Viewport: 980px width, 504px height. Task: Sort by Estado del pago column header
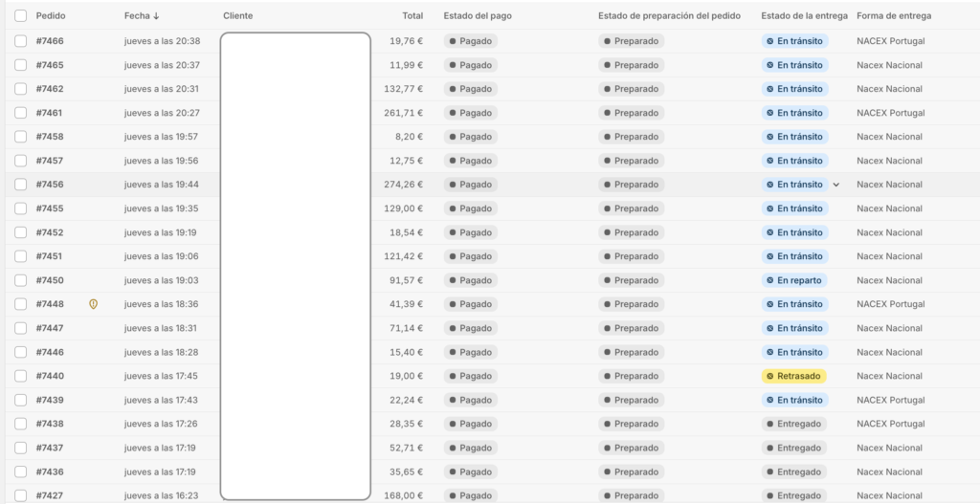(478, 16)
